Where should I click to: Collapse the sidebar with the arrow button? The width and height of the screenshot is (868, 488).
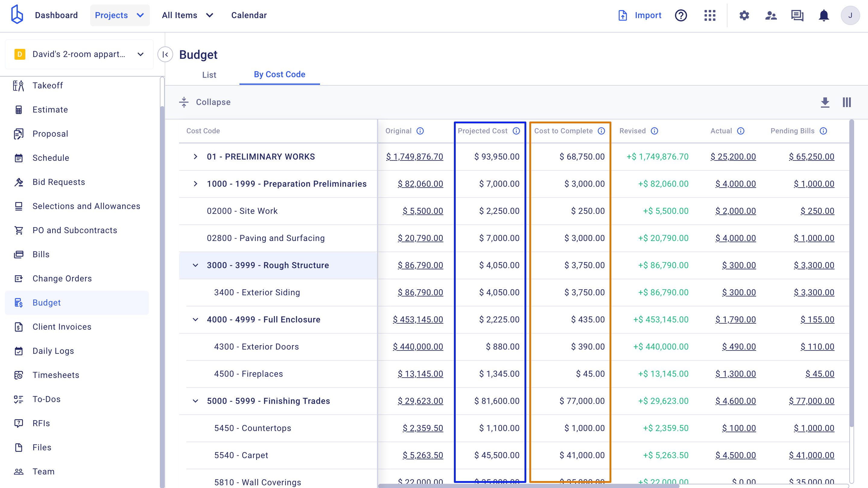165,54
